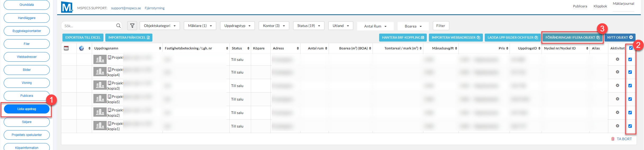Viewport: 644px width, 150px height.
Task: Open Grunddata in the sidebar
Action: (x=27, y=5)
